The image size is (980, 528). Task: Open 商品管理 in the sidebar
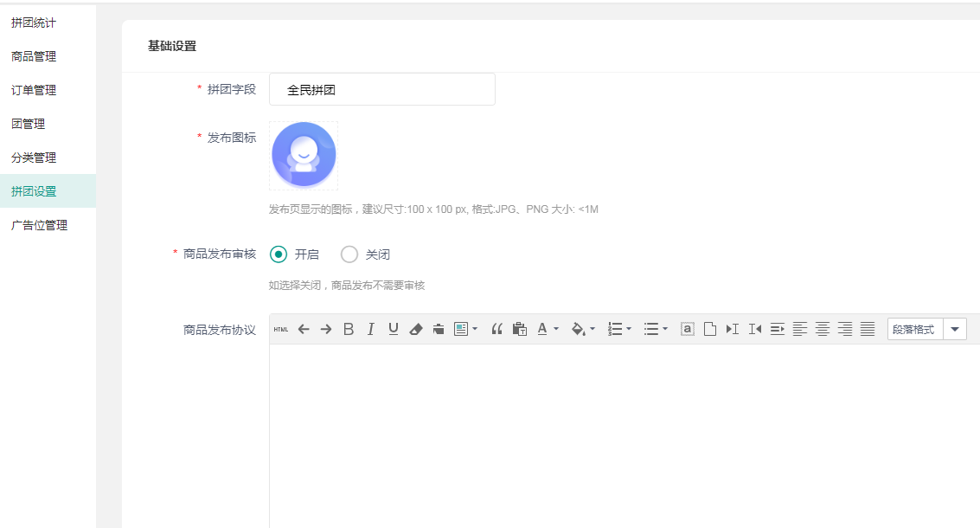pyautogui.click(x=34, y=56)
